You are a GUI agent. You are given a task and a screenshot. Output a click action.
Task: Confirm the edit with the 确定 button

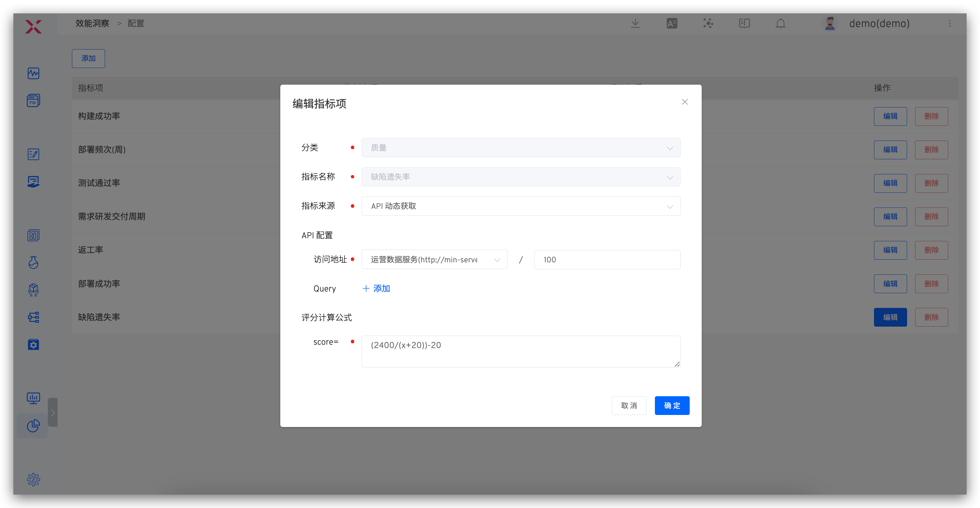pos(672,405)
